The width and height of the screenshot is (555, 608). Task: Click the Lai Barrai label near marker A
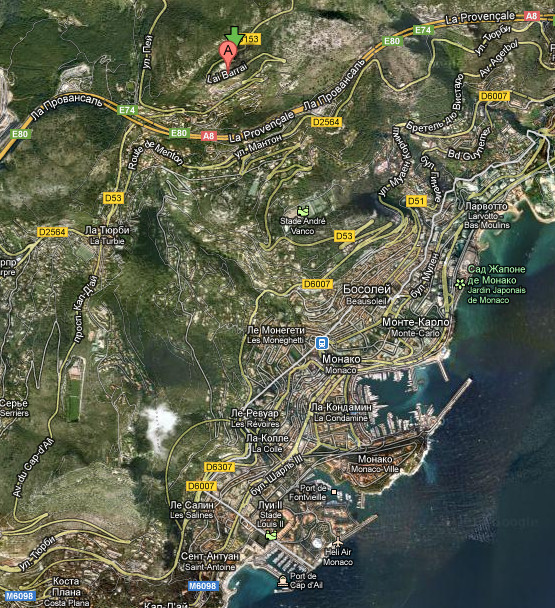click(x=227, y=73)
